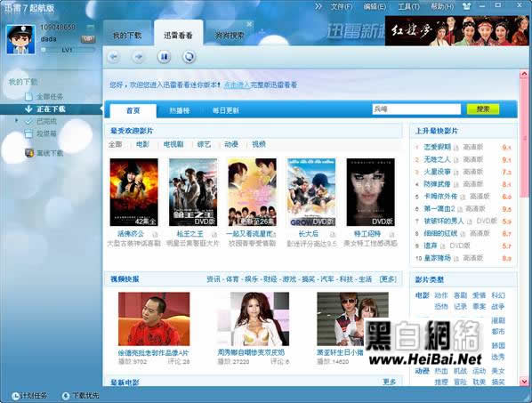Viewport: 532px width, 403px height.
Task: Expand the 已完成 tree node arrow
Action: [x=16, y=120]
